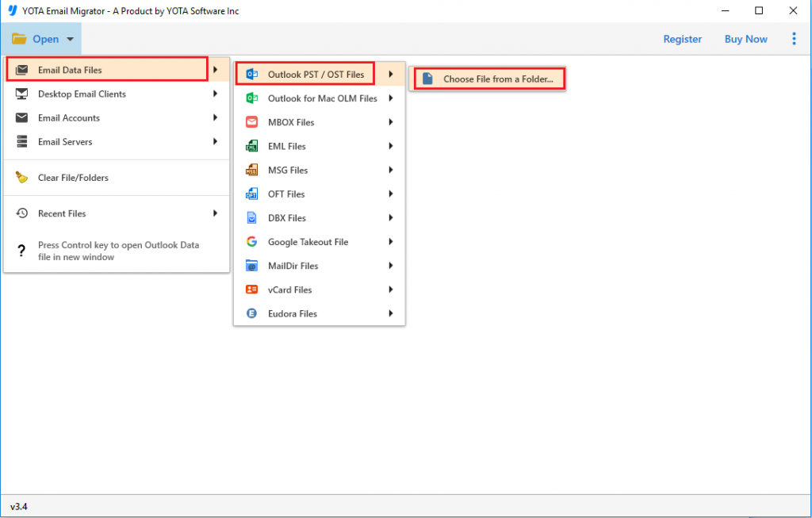The image size is (812, 518).
Task: Click the Buy Now link
Action: [x=745, y=38]
